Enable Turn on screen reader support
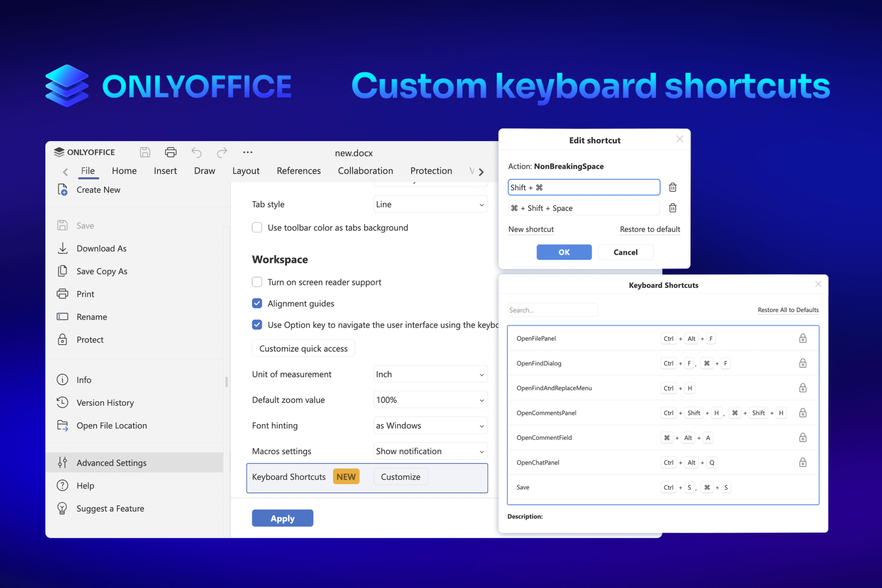 tap(257, 282)
